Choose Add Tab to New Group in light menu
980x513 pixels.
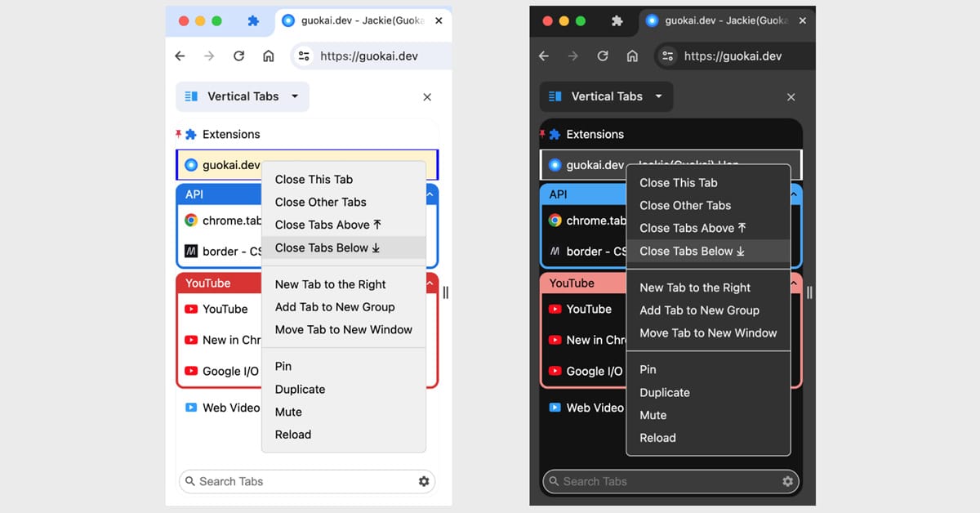[x=335, y=307]
